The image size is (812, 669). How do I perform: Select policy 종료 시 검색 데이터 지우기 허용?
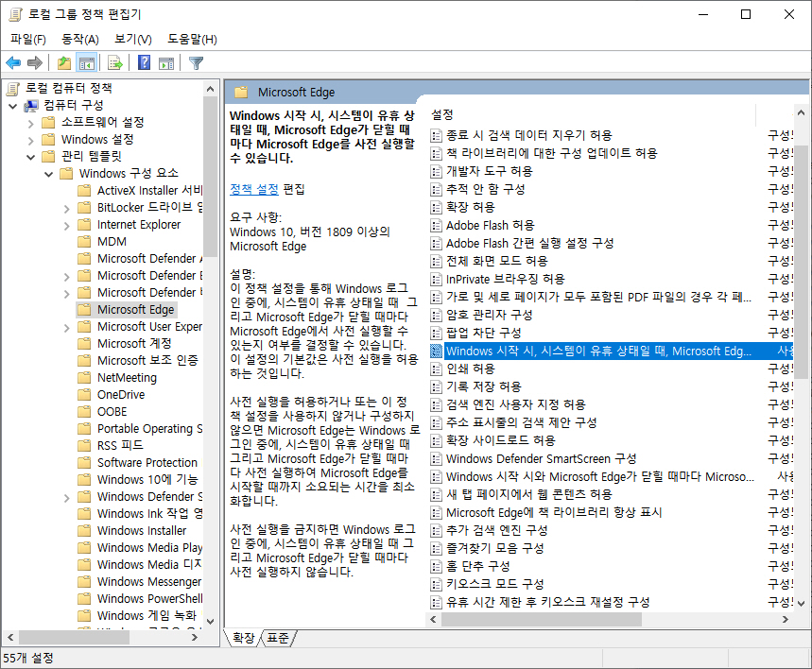point(528,136)
